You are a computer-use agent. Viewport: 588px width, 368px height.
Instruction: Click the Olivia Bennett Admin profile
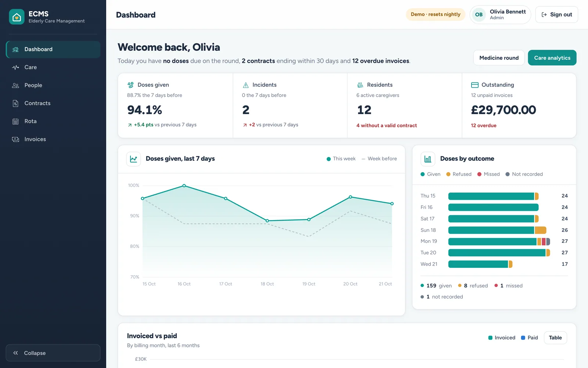[500, 15]
